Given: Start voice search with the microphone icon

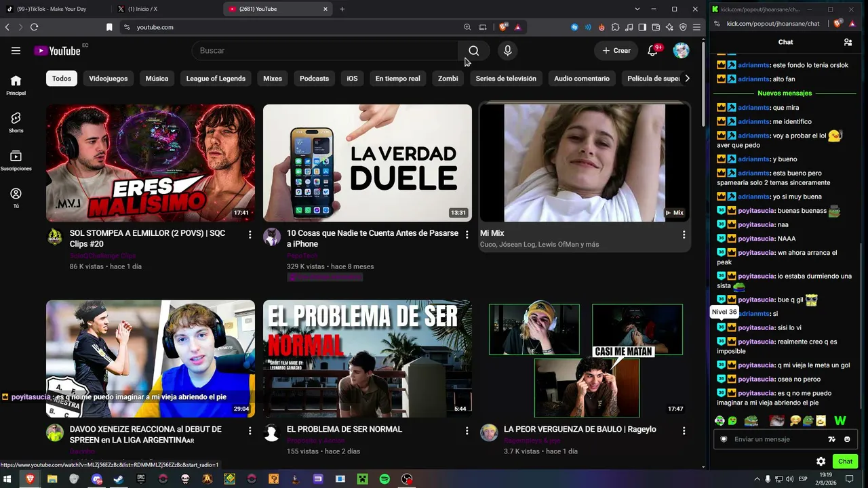Looking at the screenshot, I should 507,51.
